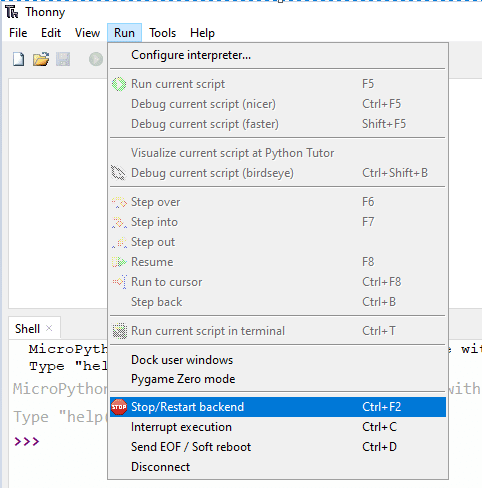
Task: Select Debug current script (faster)
Action: point(278,124)
